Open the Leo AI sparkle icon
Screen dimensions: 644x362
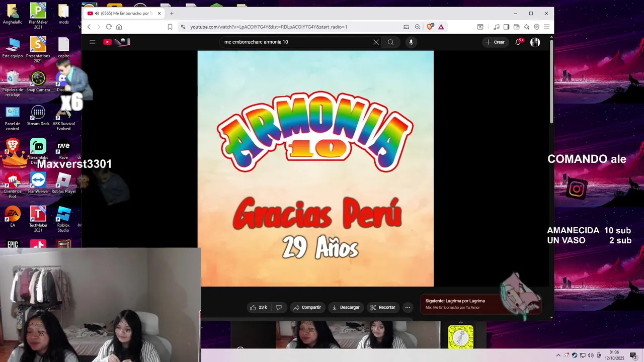tap(527, 27)
